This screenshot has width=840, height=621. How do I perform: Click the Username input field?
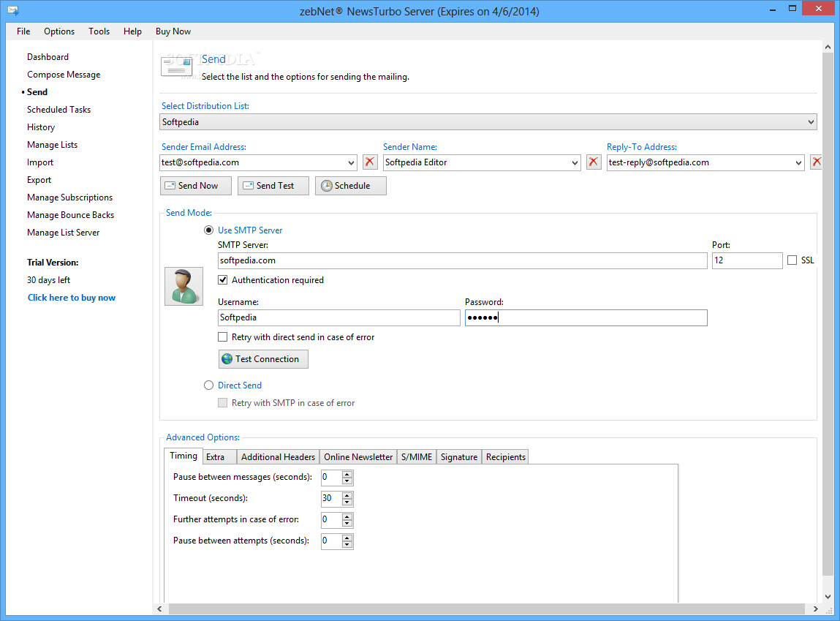(x=338, y=317)
